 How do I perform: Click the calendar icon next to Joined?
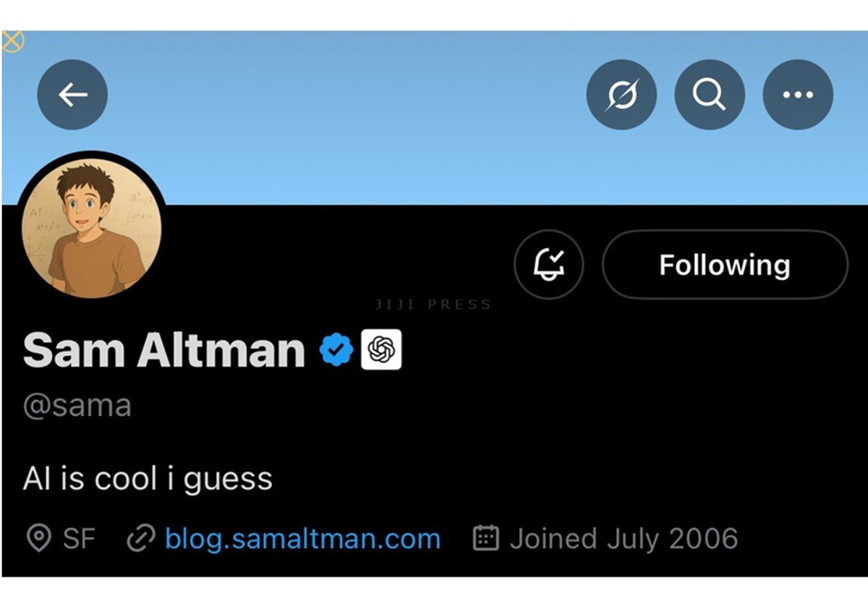tap(485, 538)
